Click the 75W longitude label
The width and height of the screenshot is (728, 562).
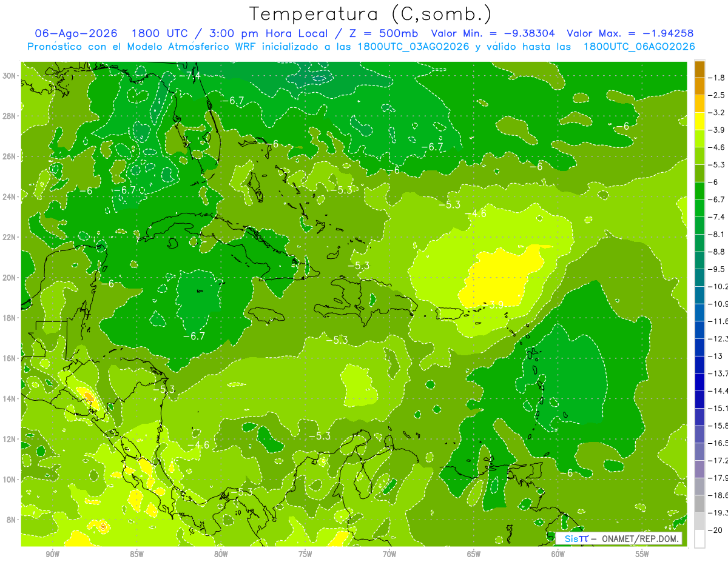click(x=305, y=554)
